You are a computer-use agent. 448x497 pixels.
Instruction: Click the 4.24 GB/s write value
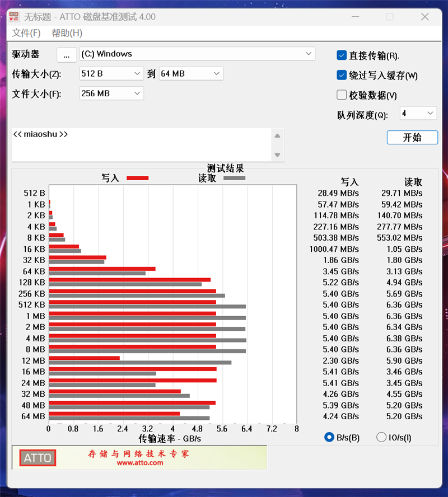click(x=341, y=416)
